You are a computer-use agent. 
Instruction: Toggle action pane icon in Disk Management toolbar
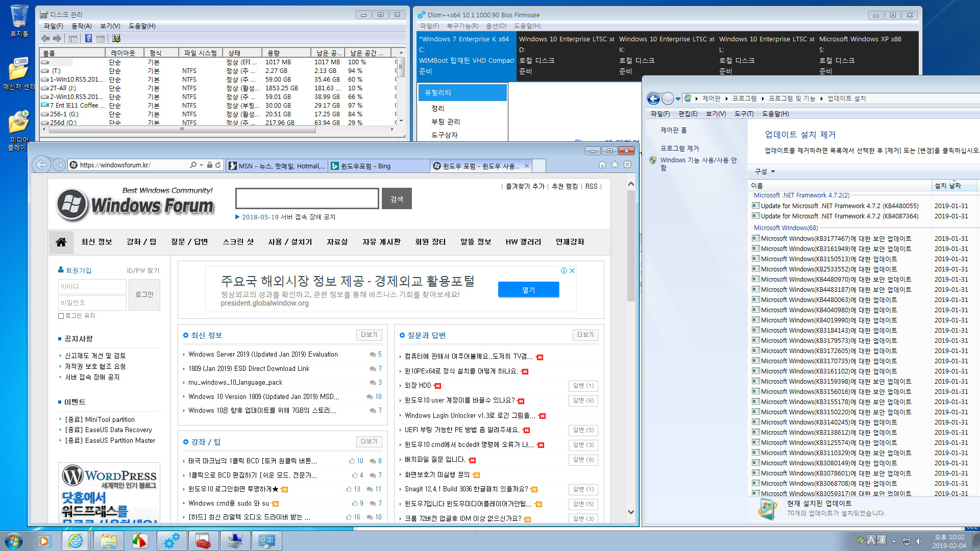click(x=101, y=39)
